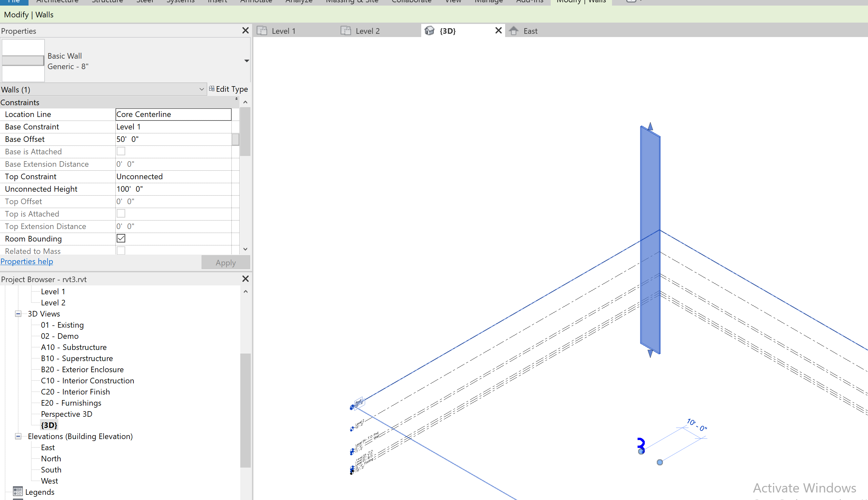Click the Level 2 floor plan tab icon
The height and width of the screenshot is (500, 868).
tap(345, 30)
